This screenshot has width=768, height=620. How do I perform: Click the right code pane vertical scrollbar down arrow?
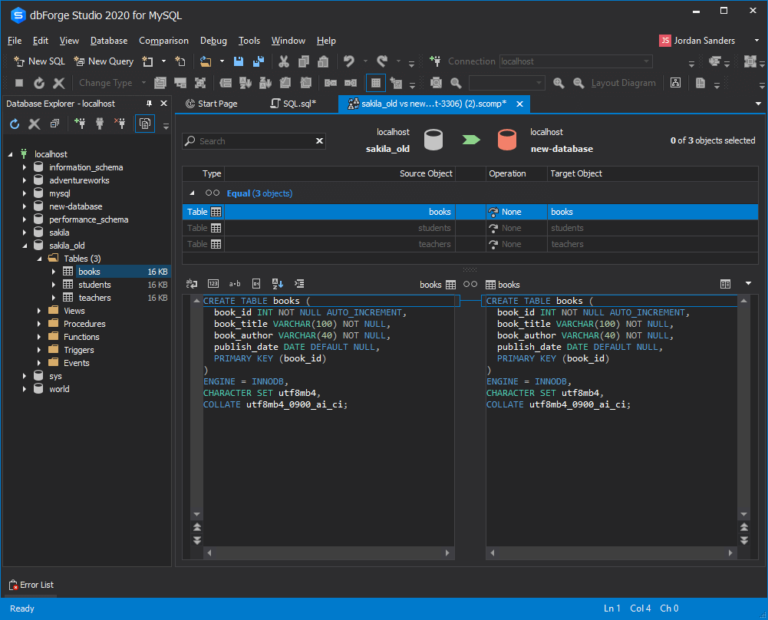pos(744,514)
